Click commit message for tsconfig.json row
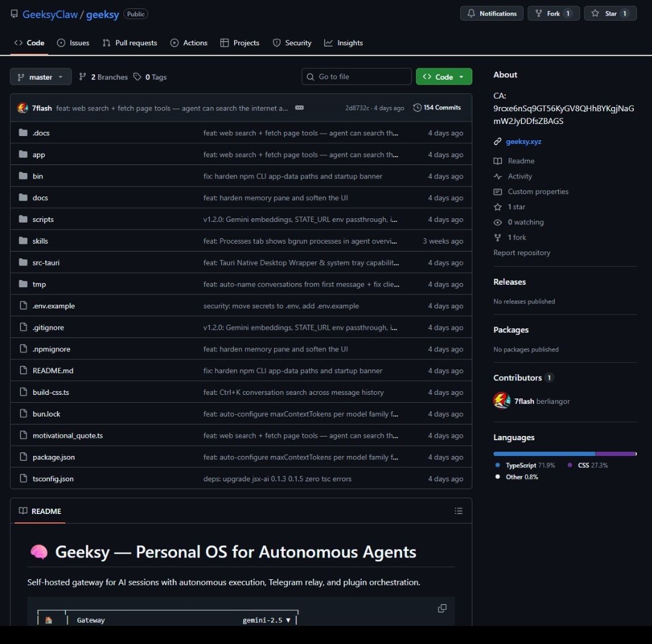Image resolution: width=652 pixels, height=644 pixels. coord(278,478)
